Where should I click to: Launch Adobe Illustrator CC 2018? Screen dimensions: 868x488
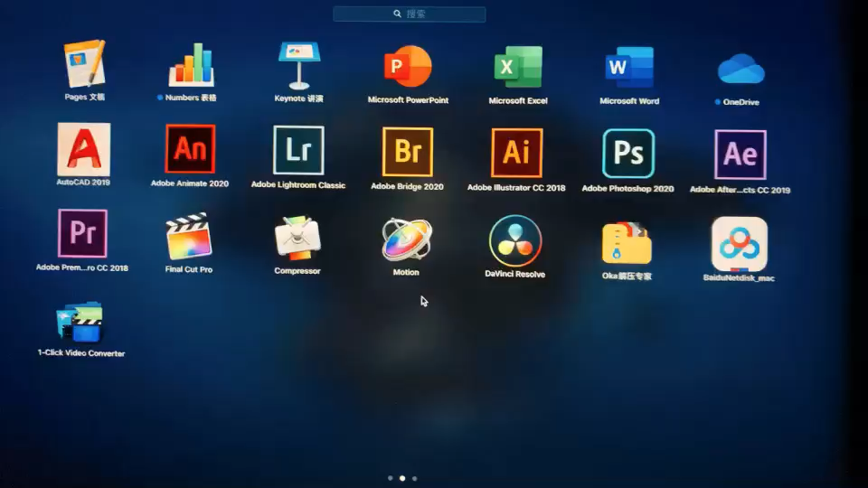[x=516, y=153]
